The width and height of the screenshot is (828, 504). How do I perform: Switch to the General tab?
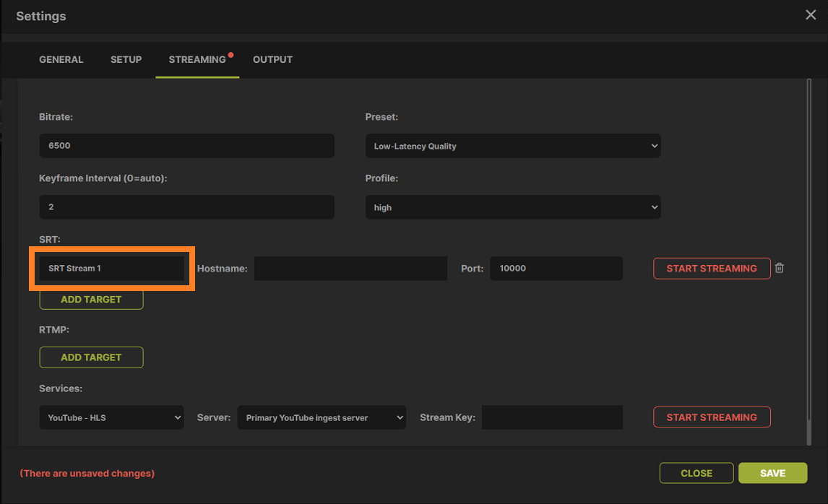coord(61,60)
